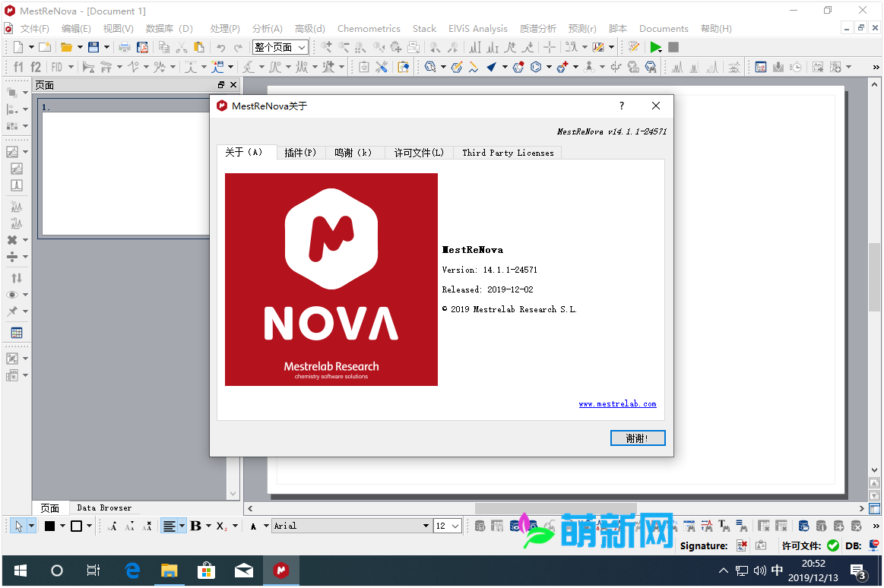Click the horizontal scrollbar under the document
This screenshot has height=588, width=884.
pos(556,508)
